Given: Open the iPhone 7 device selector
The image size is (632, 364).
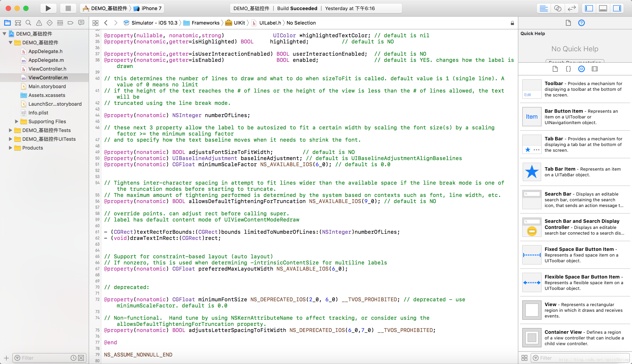Looking at the screenshot, I should point(151,8).
